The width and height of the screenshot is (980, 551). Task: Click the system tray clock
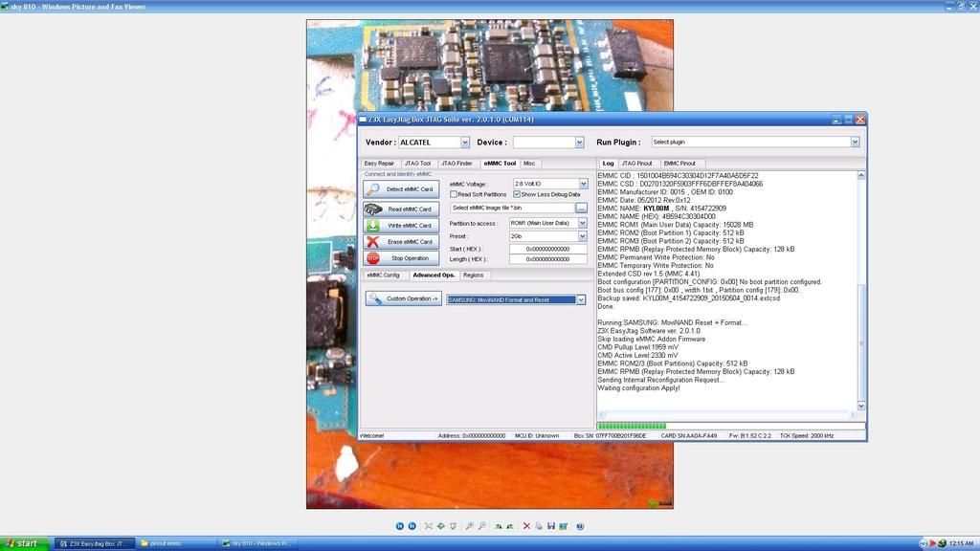click(x=961, y=543)
